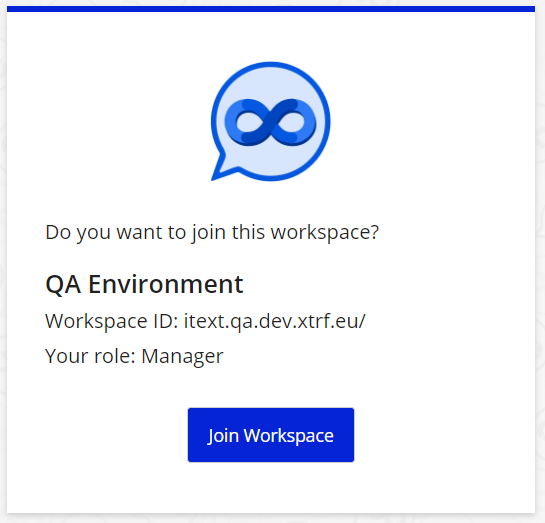Image resolution: width=545 pixels, height=523 pixels.
Task: Select the infinity symbol inside the logo
Action: [x=270, y=122]
